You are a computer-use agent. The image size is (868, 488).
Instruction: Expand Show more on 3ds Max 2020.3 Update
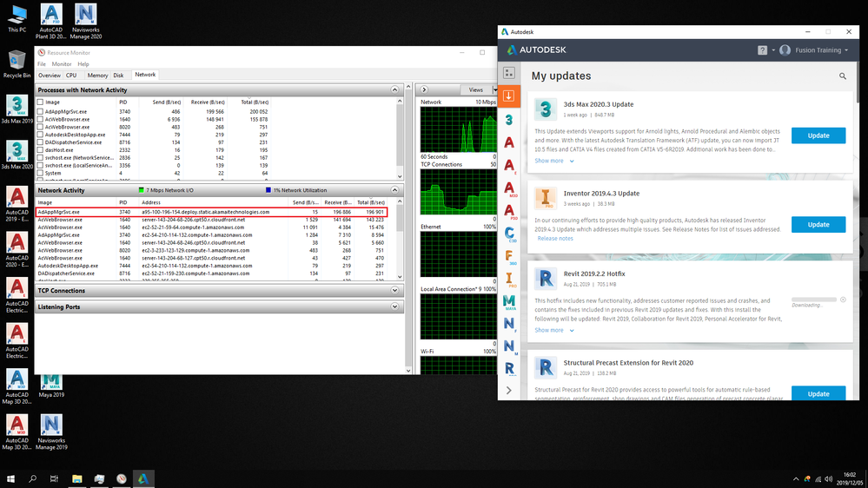point(554,161)
